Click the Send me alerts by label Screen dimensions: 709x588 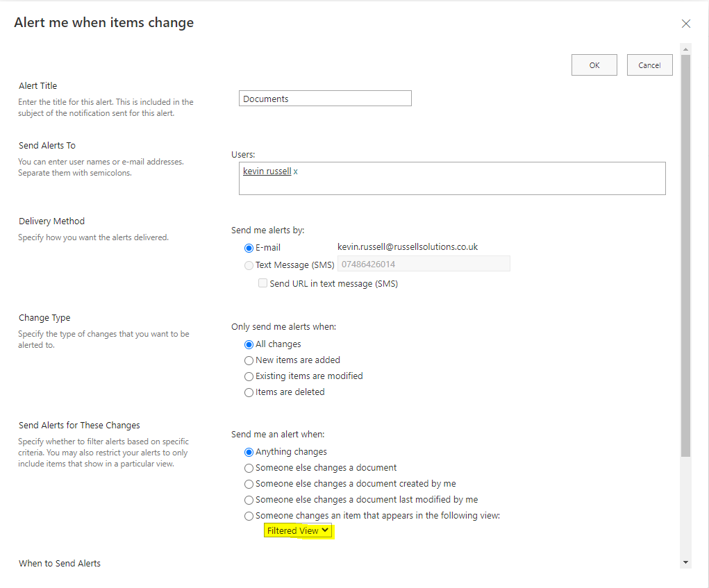267,230
